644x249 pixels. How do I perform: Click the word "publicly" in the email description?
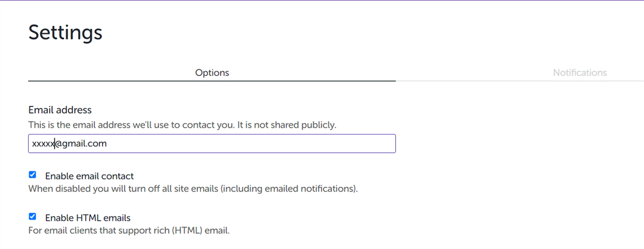(x=318, y=124)
